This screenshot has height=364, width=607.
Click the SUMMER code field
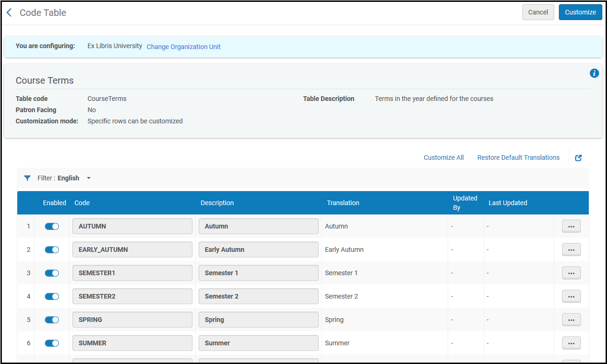(x=132, y=343)
